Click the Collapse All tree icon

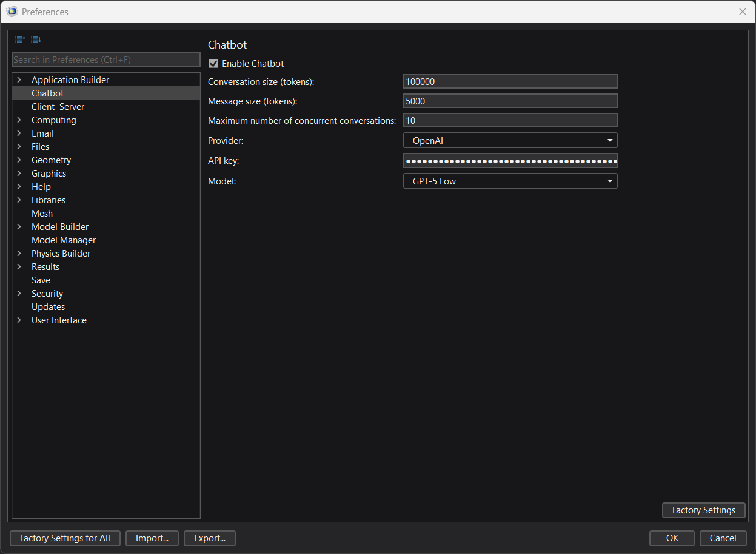click(20, 40)
